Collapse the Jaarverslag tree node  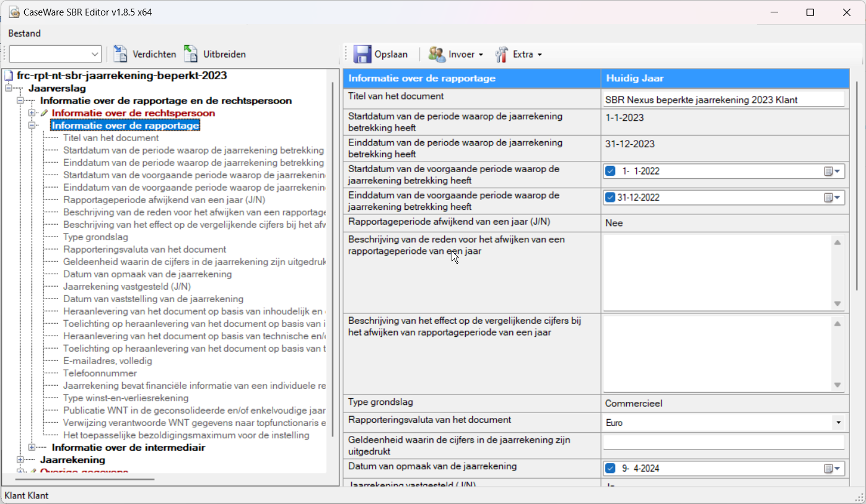(x=9, y=89)
